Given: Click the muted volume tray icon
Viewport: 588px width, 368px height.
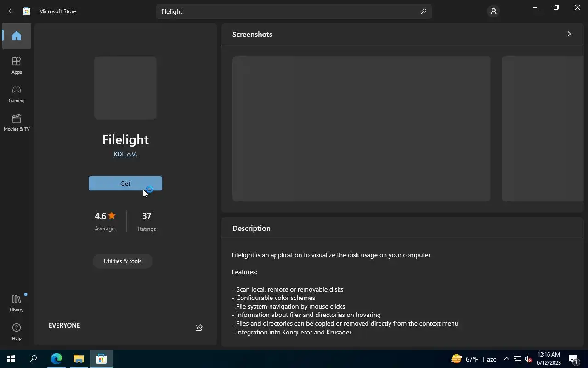Looking at the screenshot, I should (x=529, y=359).
